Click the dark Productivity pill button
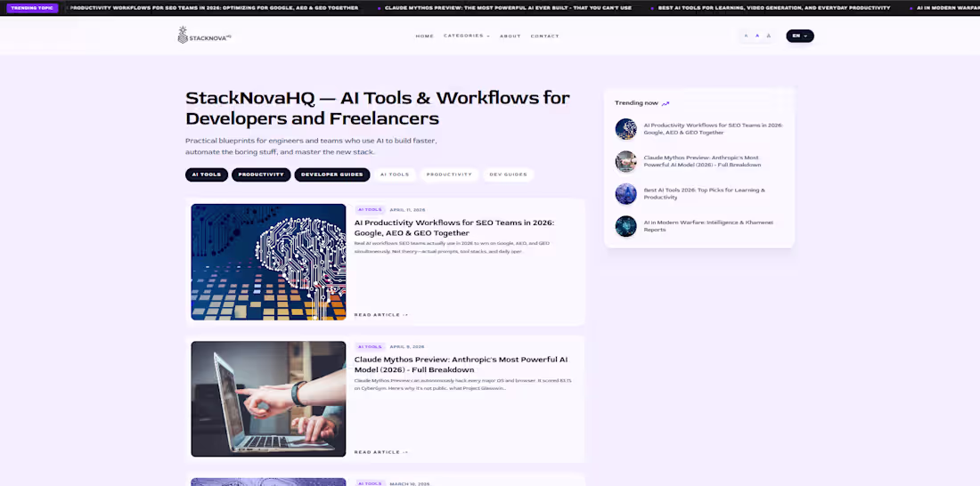The height and width of the screenshot is (486, 980). click(x=261, y=175)
